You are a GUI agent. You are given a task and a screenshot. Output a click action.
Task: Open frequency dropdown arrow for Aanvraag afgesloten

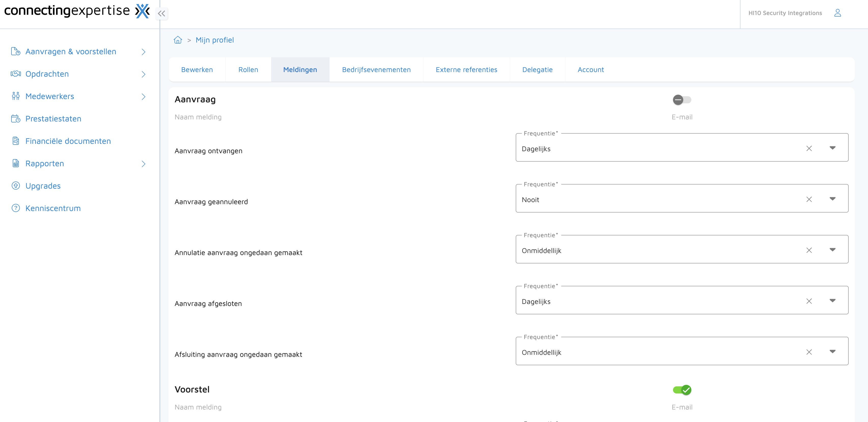click(833, 301)
